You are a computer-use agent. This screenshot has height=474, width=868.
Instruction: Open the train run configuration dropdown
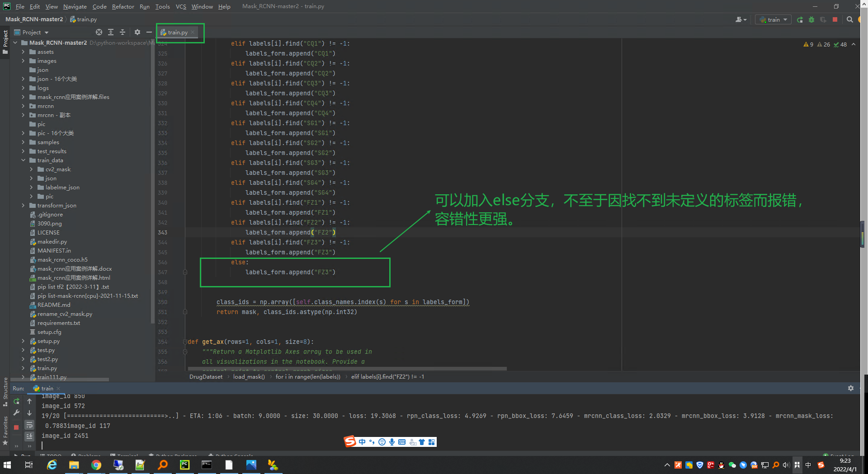pyautogui.click(x=773, y=19)
